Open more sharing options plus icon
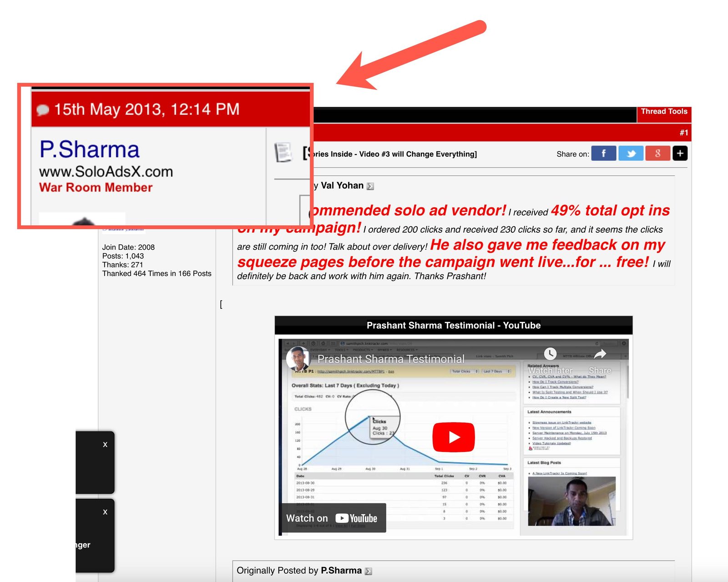Viewport: 728px width, 582px height. pyautogui.click(x=680, y=154)
